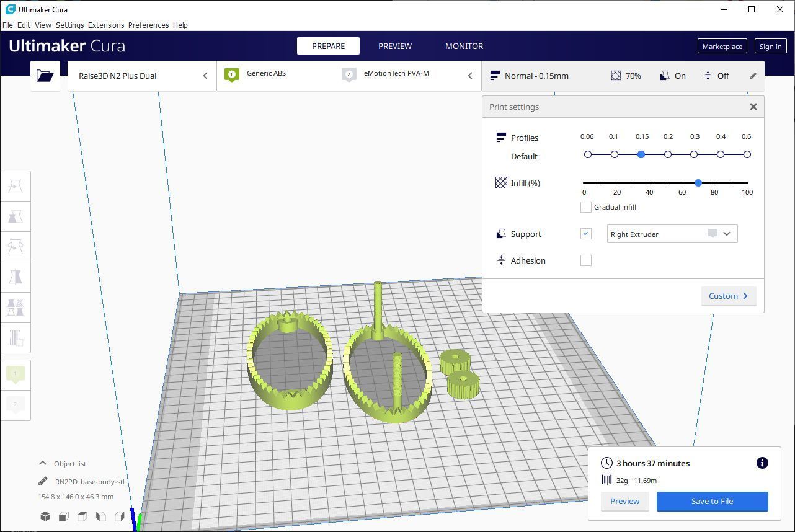Viewport: 795px width, 532px height.
Task: Switch to top view cube
Action: (x=82, y=516)
